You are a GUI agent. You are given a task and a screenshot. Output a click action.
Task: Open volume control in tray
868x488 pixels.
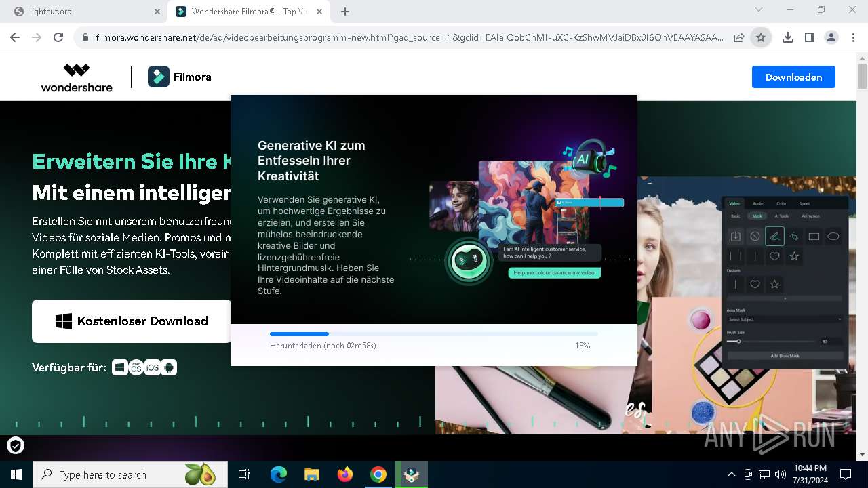781,474
